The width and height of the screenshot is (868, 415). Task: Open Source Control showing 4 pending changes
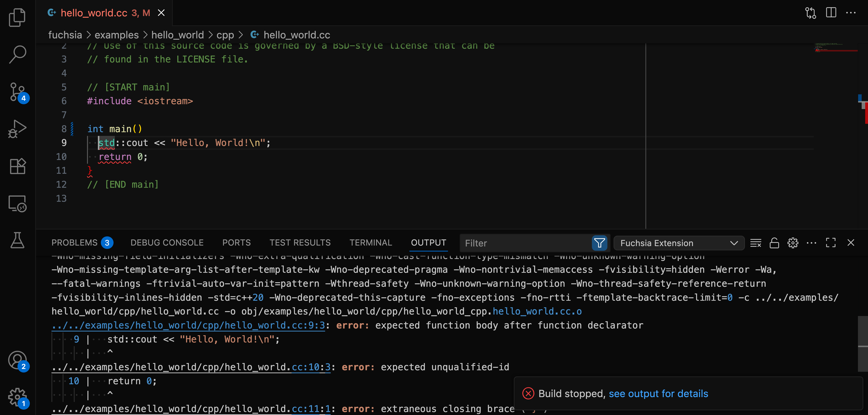(17, 92)
